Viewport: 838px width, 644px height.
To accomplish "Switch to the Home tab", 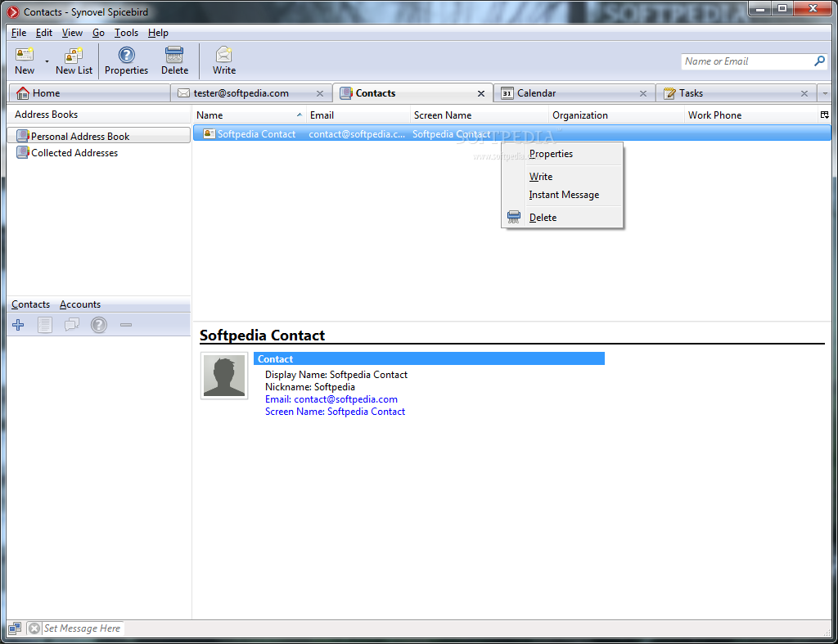I will 89,93.
